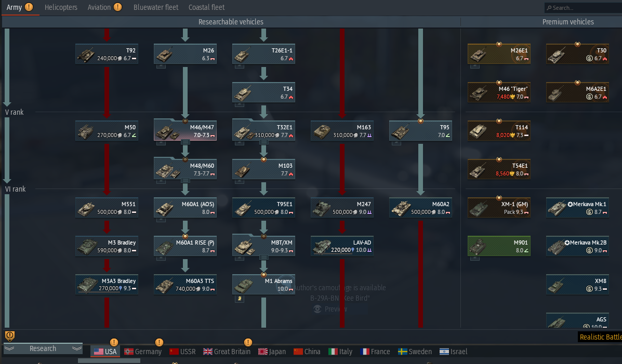
Task: Click Preview for the author's camouflage
Action: pyautogui.click(x=330, y=309)
